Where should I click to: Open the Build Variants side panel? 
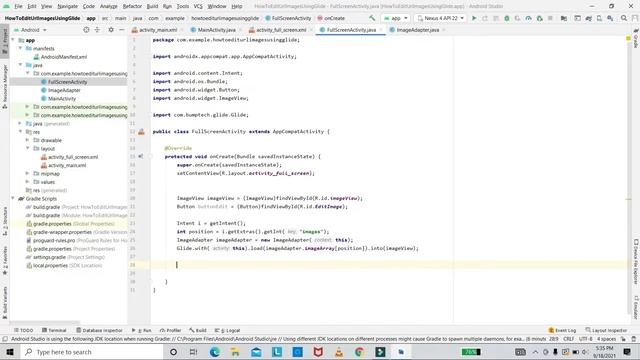(x=5, y=302)
